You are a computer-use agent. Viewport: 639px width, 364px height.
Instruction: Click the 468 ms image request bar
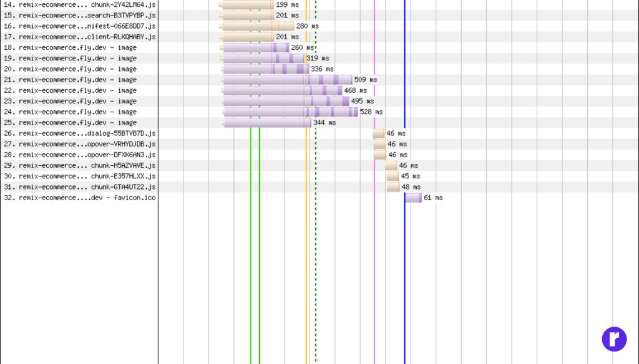pos(282,90)
